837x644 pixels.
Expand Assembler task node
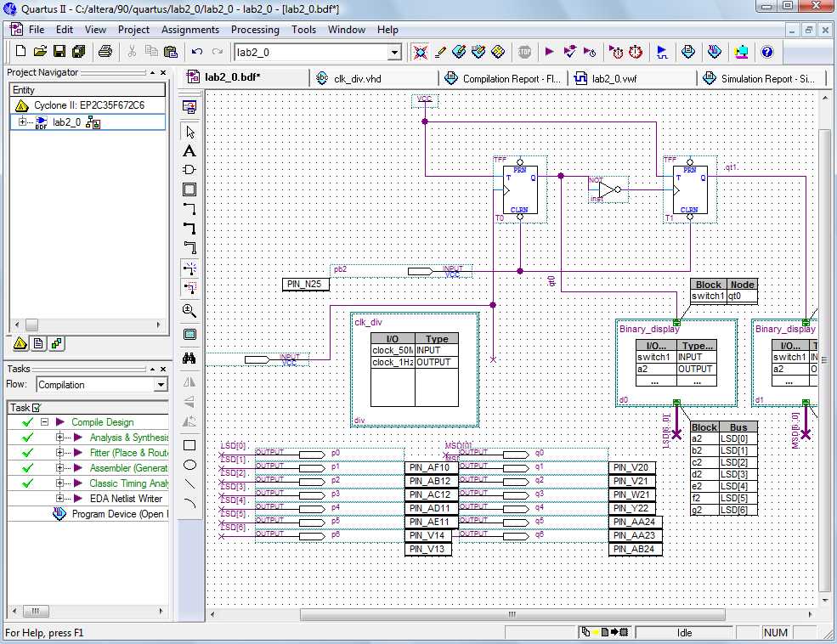tap(59, 468)
